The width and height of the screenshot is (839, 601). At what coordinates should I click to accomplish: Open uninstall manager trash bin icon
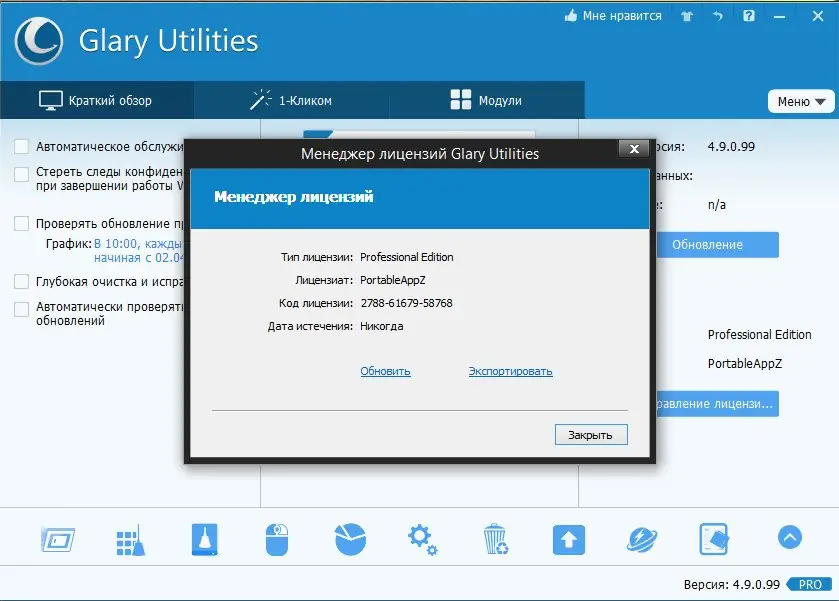pyautogui.click(x=495, y=539)
